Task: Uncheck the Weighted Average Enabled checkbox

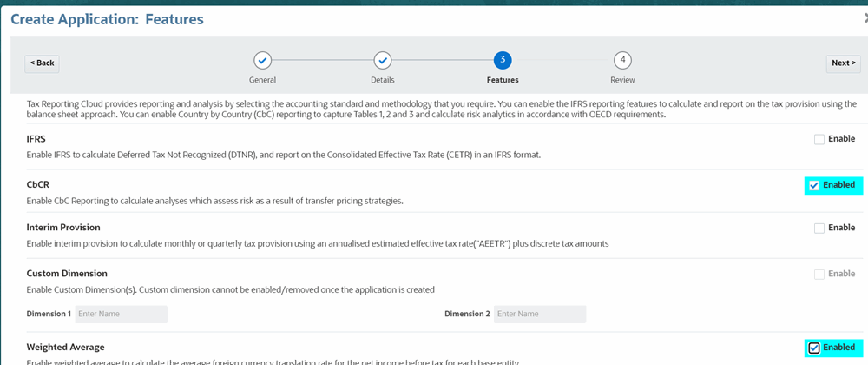Action: [x=814, y=348]
